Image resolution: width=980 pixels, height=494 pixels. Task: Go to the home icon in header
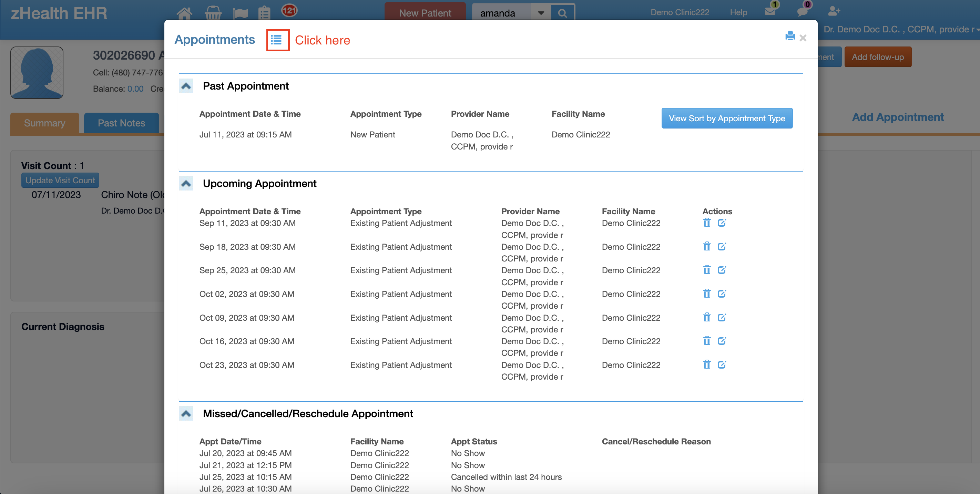tap(184, 13)
